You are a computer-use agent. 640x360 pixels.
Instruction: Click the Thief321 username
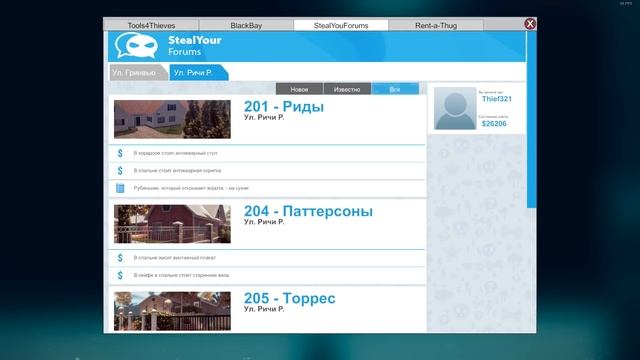497,99
